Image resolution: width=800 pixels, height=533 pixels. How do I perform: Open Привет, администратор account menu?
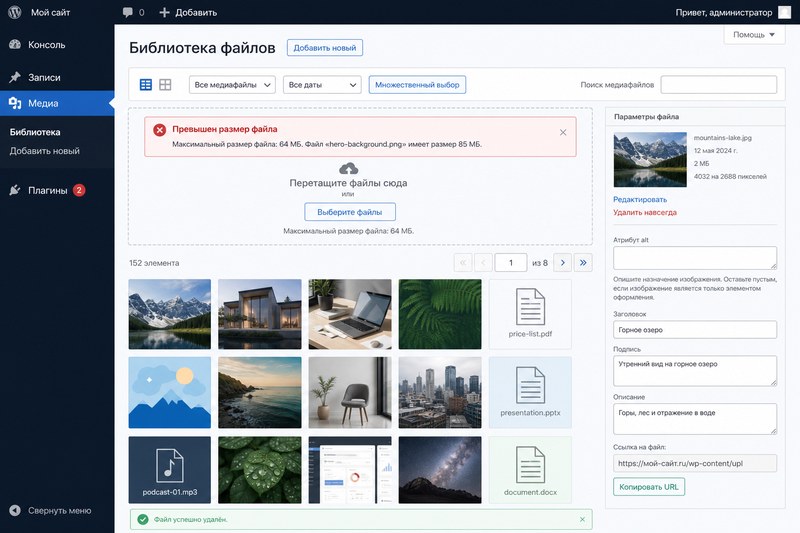pos(723,12)
